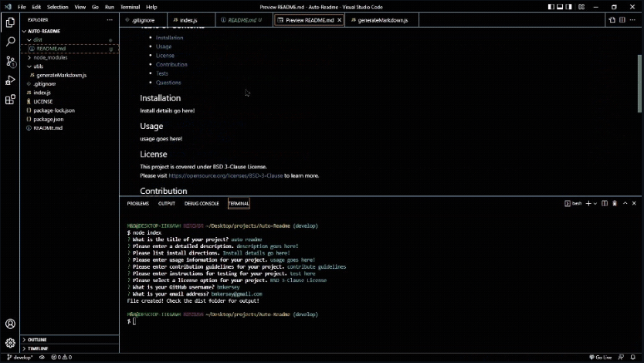This screenshot has width=644, height=363.
Task: Click the develop branch indicator
Action: click(x=20, y=358)
